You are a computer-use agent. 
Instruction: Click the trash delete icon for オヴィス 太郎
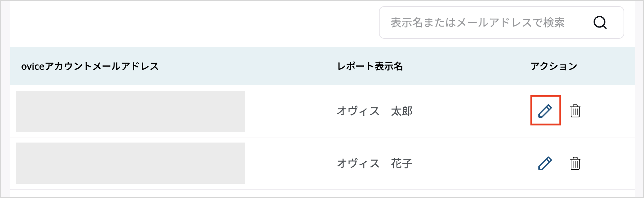tap(575, 110)
